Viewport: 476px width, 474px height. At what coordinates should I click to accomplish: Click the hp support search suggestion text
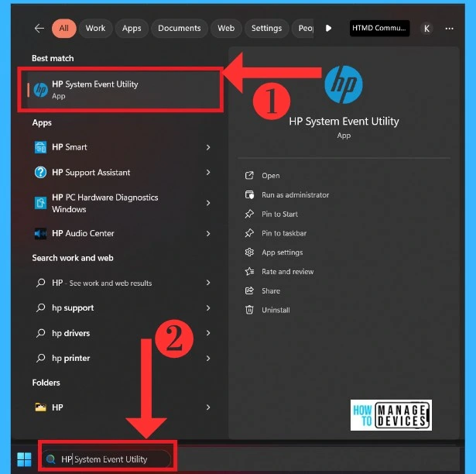point(73,307)
